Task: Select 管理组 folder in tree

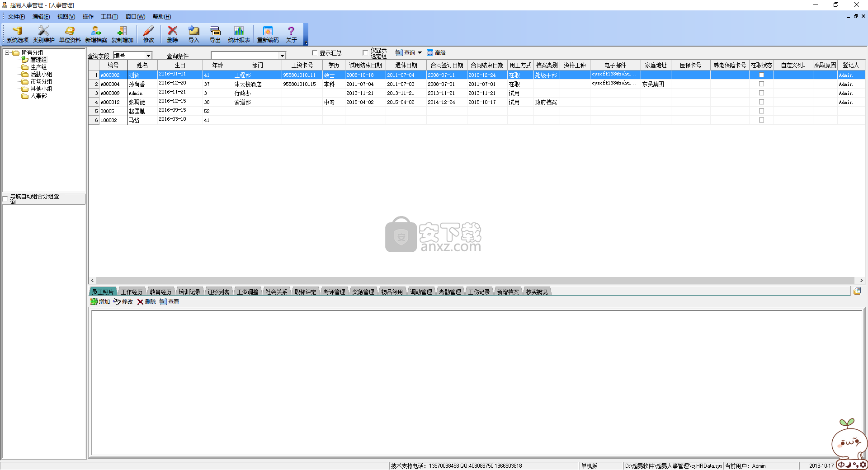Action: [38, 60]
